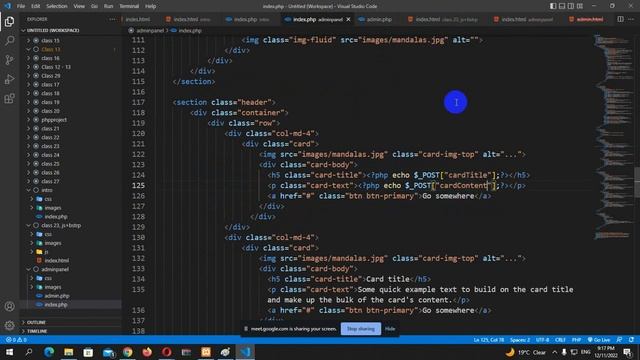Screen dimensions: 640x360
Task: Click the Visual Studio Code taskbar icon
Action: click(x=245, y=352)
